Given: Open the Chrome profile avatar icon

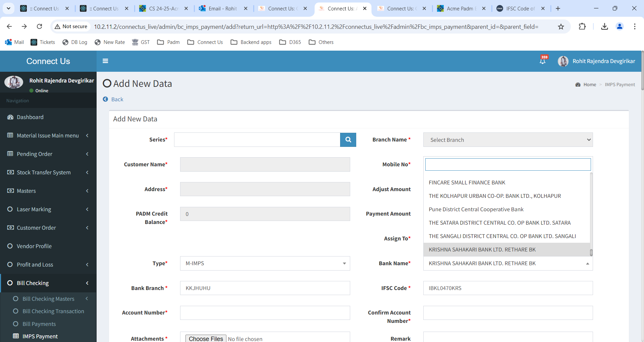Looking at the screenshot, I should [x=620, y=26].
